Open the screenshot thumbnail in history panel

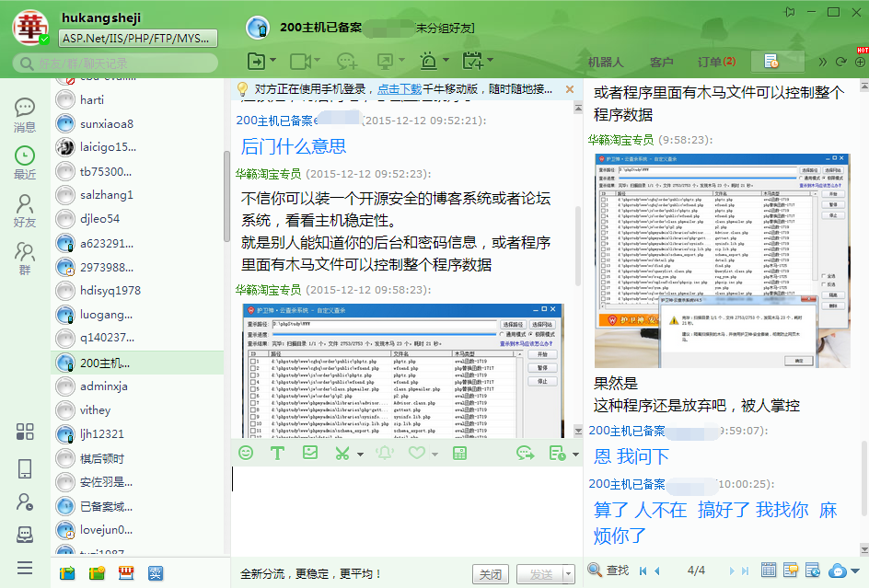point(722,260)
